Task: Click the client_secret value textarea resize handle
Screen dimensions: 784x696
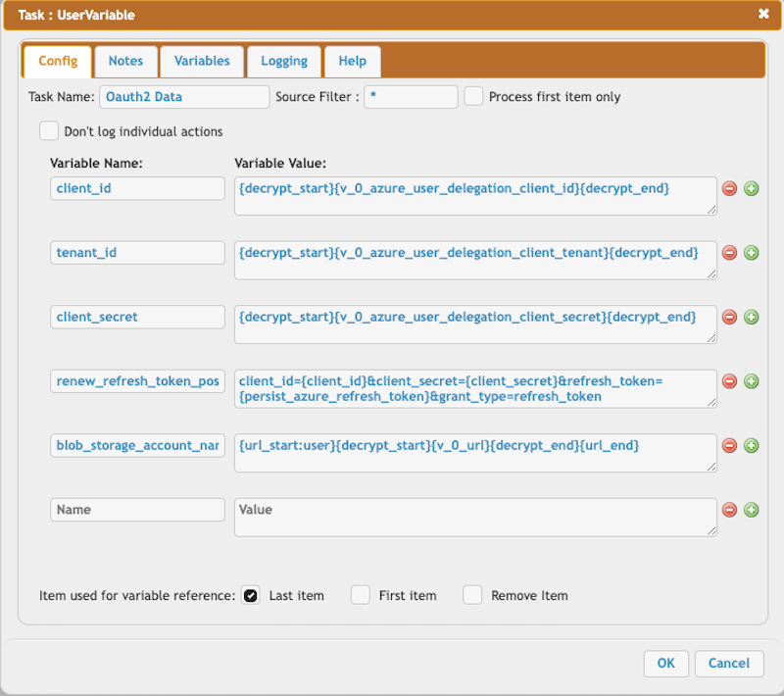Action: click(711, 338)
